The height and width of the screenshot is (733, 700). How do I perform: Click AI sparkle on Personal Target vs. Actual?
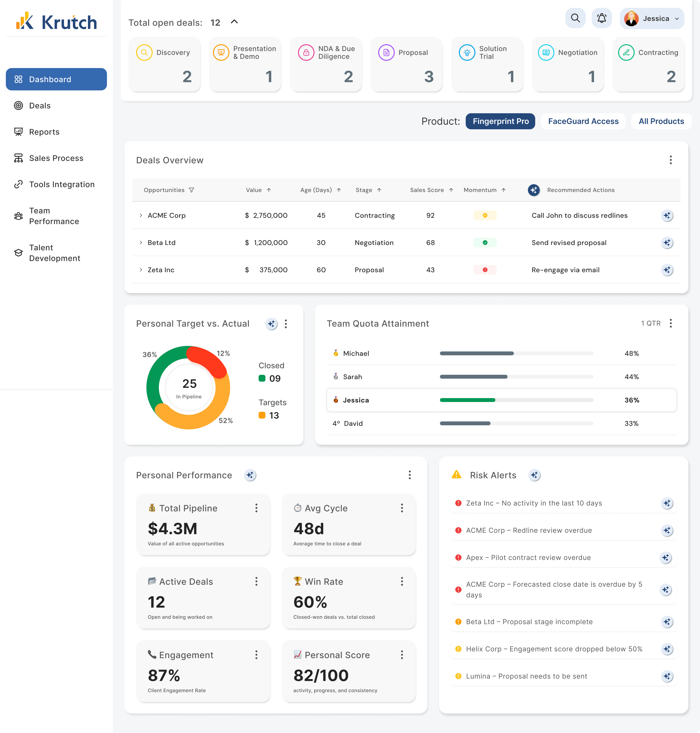click(x=271, y=324)
